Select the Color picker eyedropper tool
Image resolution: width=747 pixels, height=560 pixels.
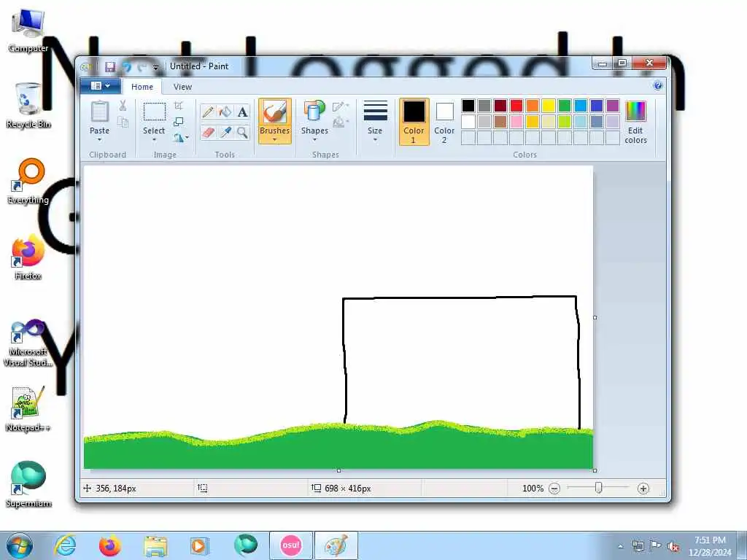(225, 133)
